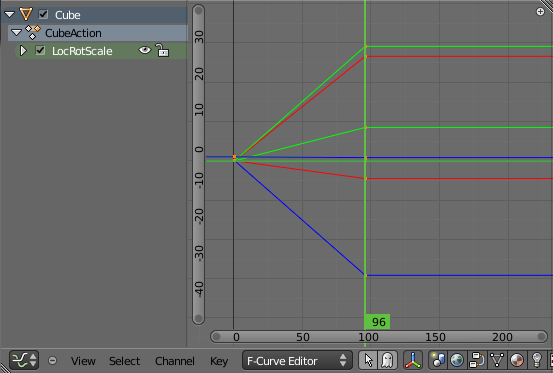Lock the LocRotScale group with padlock
Screen dimensions: 553x373
coord(163,50)
